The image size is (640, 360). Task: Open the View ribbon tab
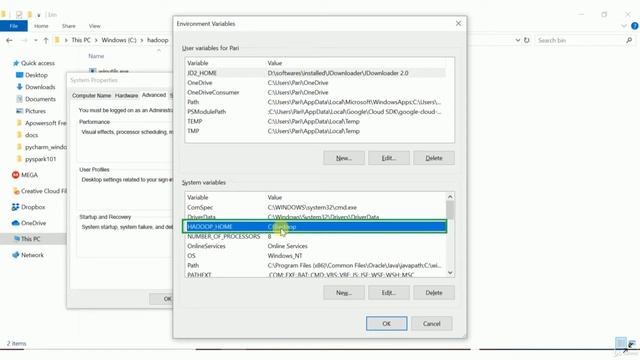coord(94,26)
